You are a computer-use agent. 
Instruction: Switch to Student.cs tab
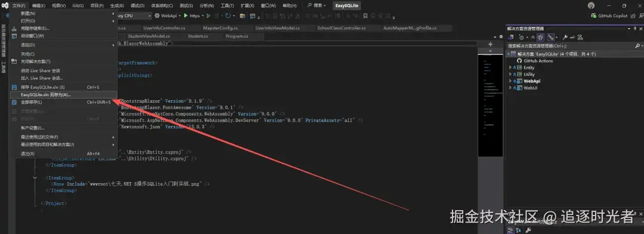198,36
